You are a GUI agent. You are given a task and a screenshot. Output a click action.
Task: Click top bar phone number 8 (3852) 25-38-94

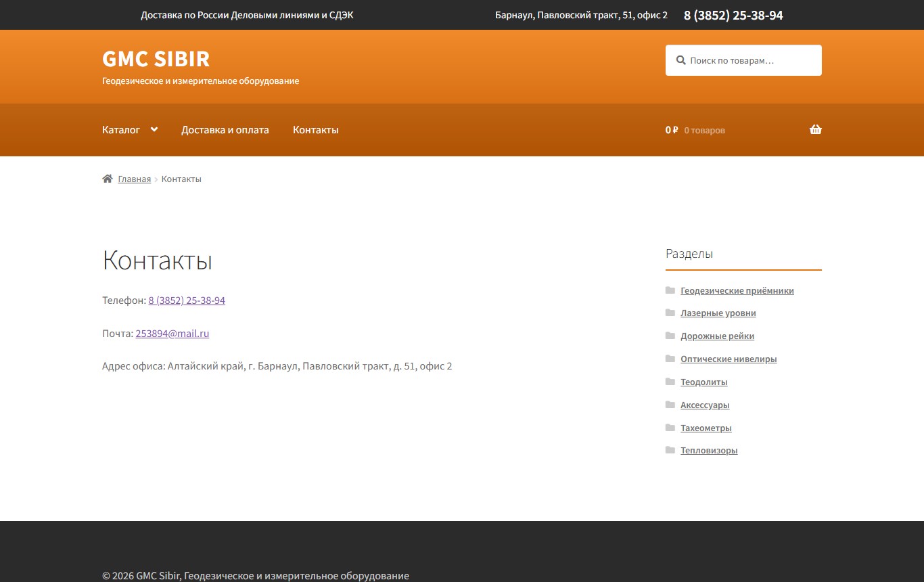[x=733, y=15]
